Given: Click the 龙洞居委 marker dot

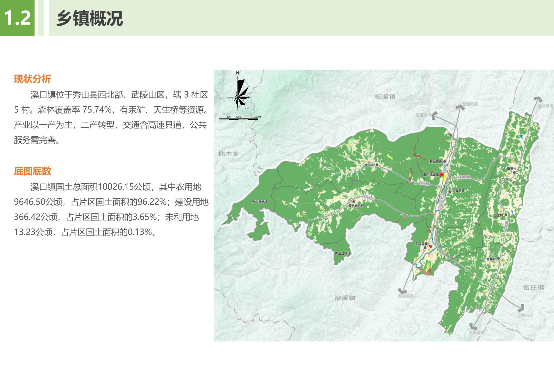Looking at the screenshot, I should tap(425, 248).
